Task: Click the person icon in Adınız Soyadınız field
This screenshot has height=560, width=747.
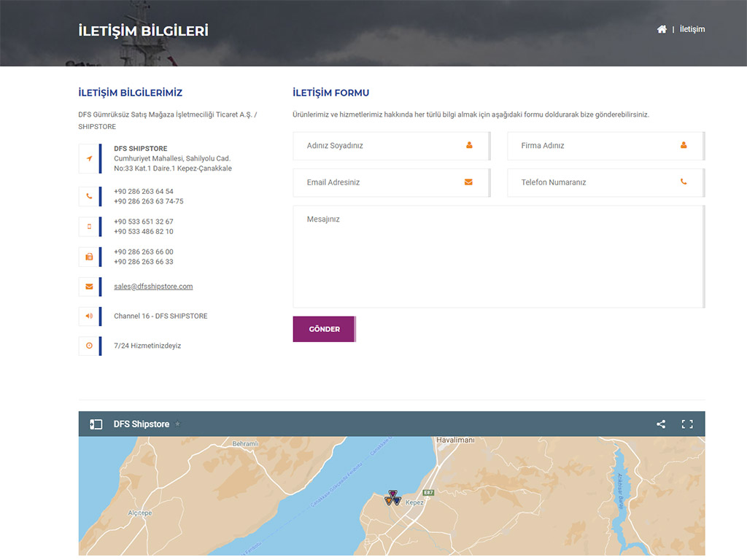Action: pos(469,145)
